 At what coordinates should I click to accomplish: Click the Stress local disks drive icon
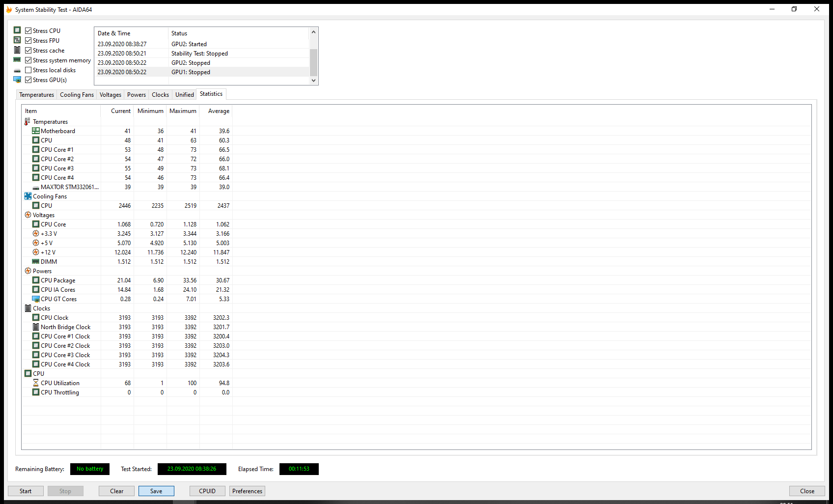(17, 70)
